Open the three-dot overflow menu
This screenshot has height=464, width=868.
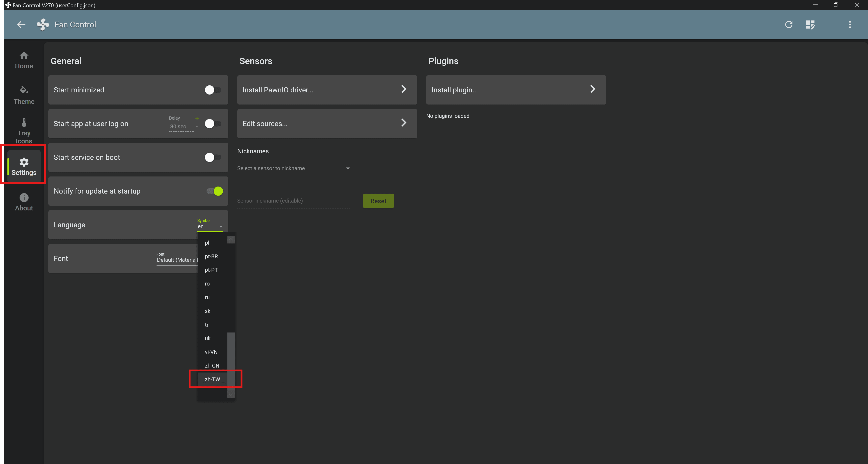(x=850, y=25)
